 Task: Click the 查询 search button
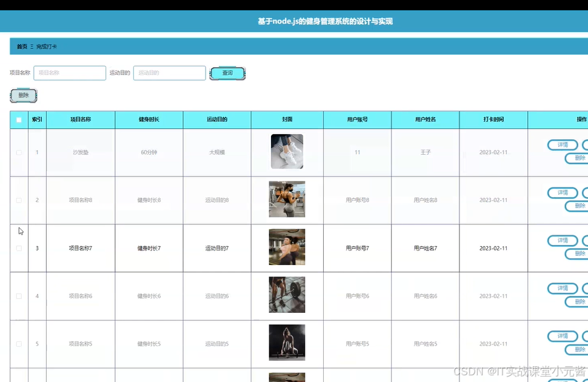pos(227,73)
